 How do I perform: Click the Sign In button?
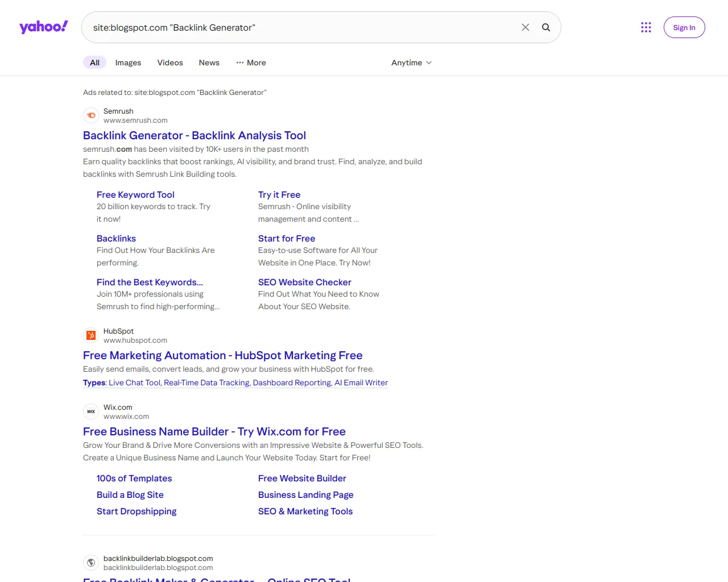(684, 27)
